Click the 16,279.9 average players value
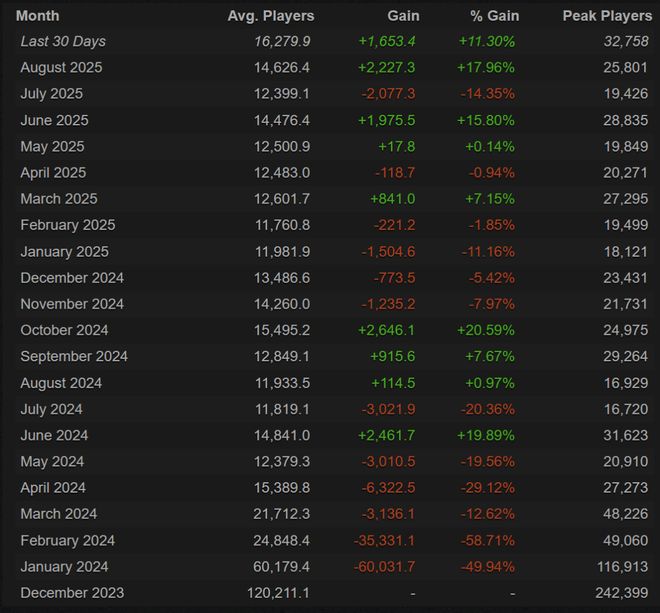The height and width of the screenshot is (613, 660). click(282, 41)
